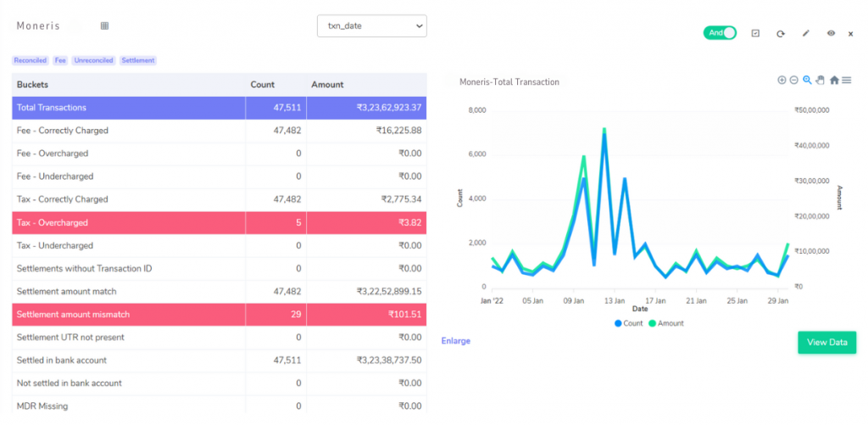Toggle visibility with the eye icon
This screenshot has height=425, width=868.
831,33
